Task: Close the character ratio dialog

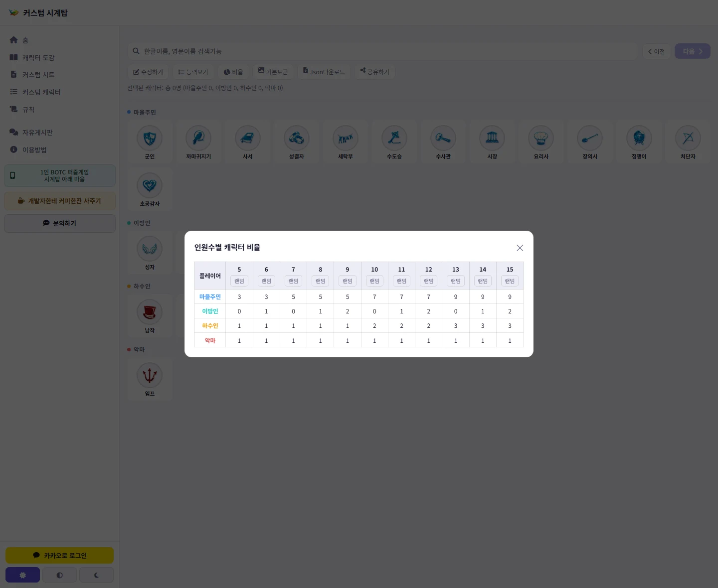Action: point(520,248)
